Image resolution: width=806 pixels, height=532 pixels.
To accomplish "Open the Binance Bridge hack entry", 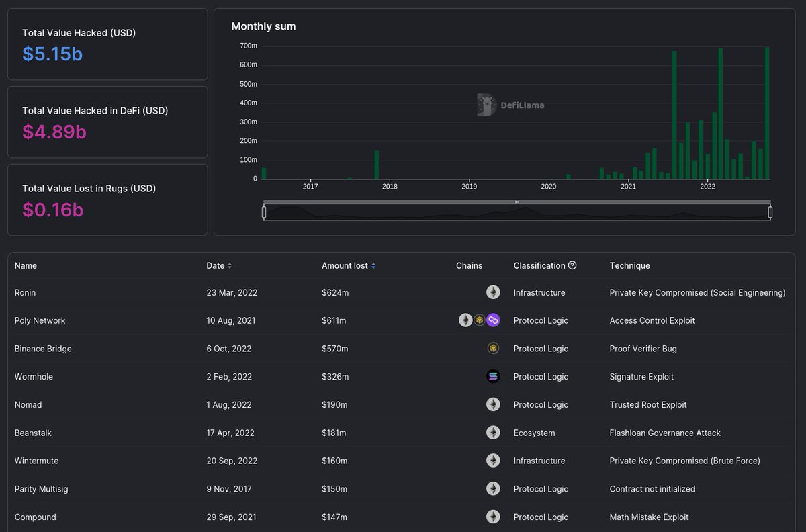I will tap(43, 349).
